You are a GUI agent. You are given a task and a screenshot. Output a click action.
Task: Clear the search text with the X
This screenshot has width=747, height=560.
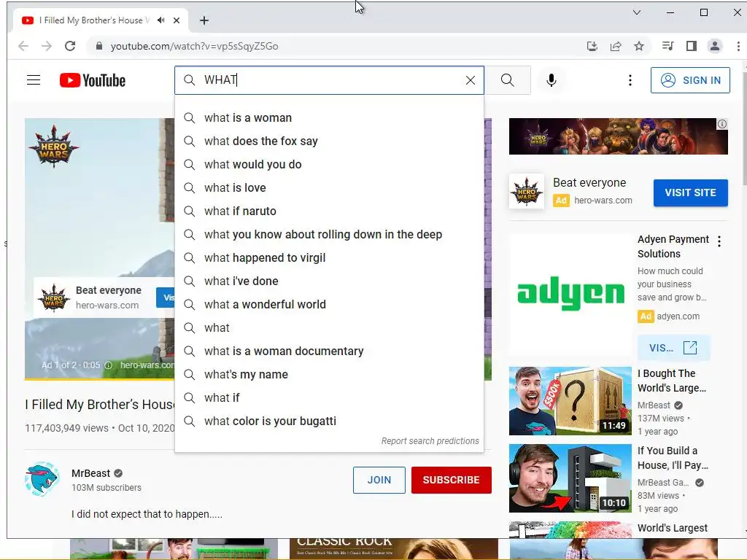[471, 80]
